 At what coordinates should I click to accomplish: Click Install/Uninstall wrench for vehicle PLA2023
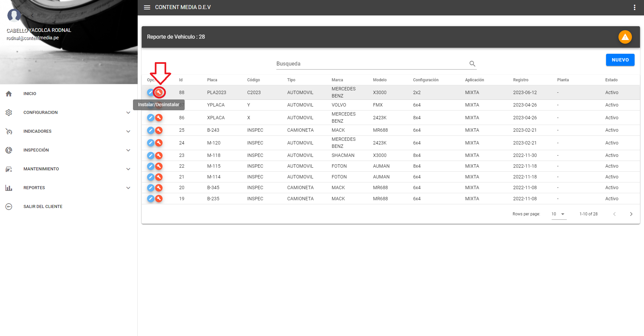(159, 92)
